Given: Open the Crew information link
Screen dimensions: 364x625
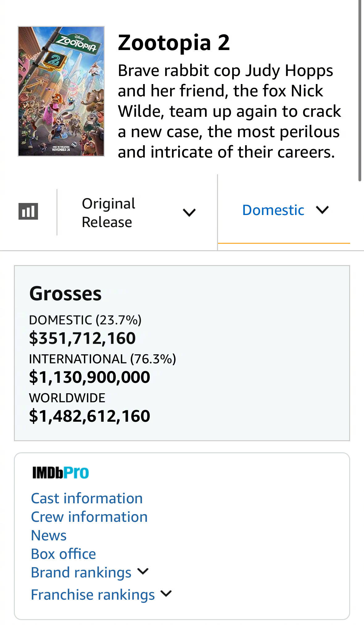Looking at the screenshot, I should [89, 517].
